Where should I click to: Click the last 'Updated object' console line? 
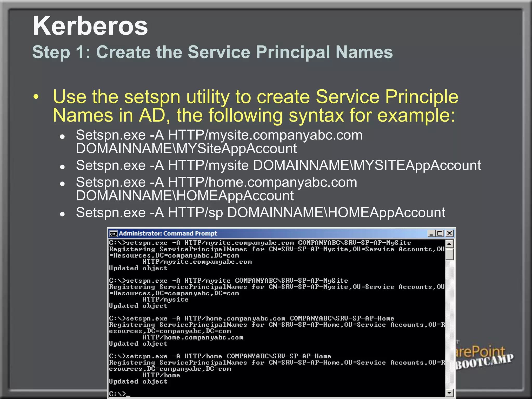pos(138,382)
